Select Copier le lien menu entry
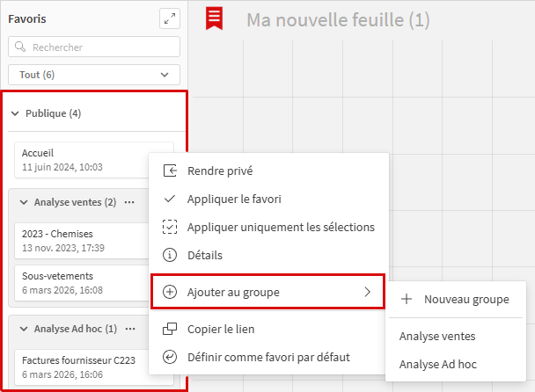 coord(268,329)
